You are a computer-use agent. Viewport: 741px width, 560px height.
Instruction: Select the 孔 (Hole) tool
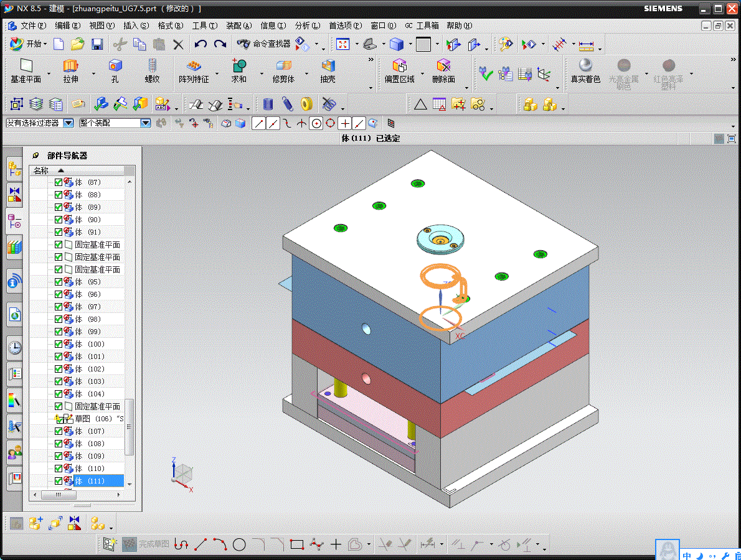click(x=115, y=70)
